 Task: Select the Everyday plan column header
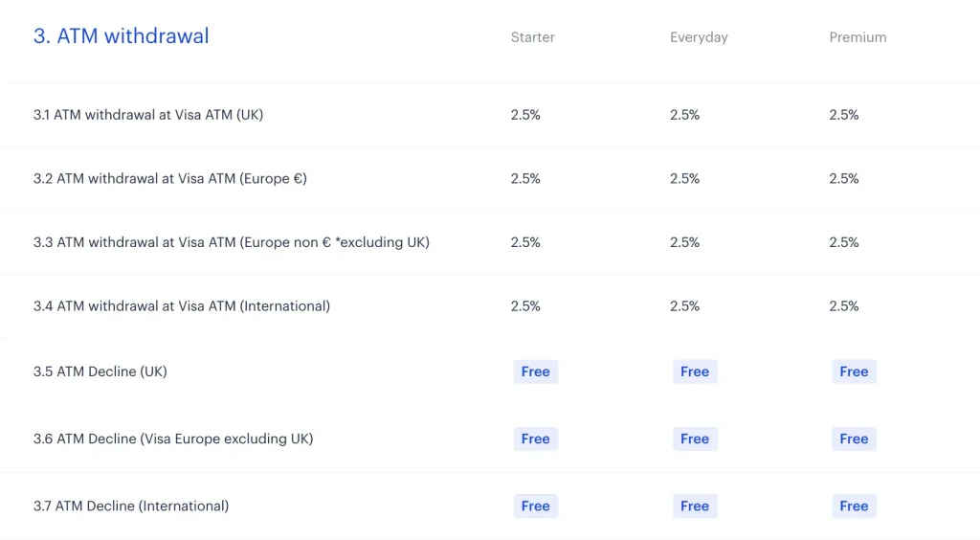pyautogui.click(x=699, y=37)
